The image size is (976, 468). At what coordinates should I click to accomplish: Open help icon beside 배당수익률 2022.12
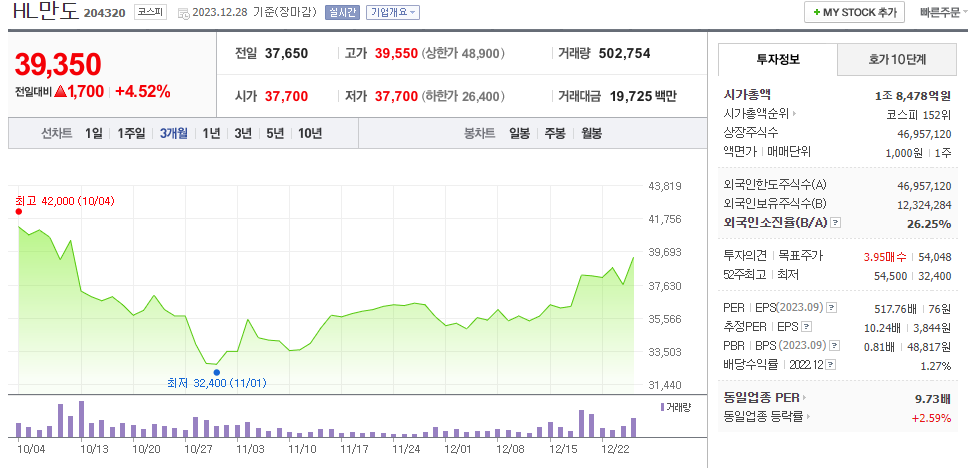click(x=830, y=365)
